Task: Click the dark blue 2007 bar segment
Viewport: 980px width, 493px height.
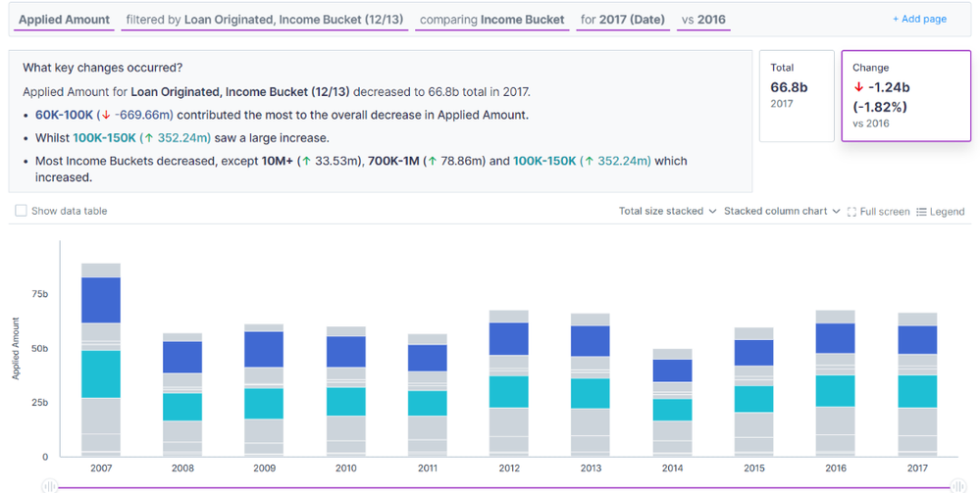Action: 101,300
